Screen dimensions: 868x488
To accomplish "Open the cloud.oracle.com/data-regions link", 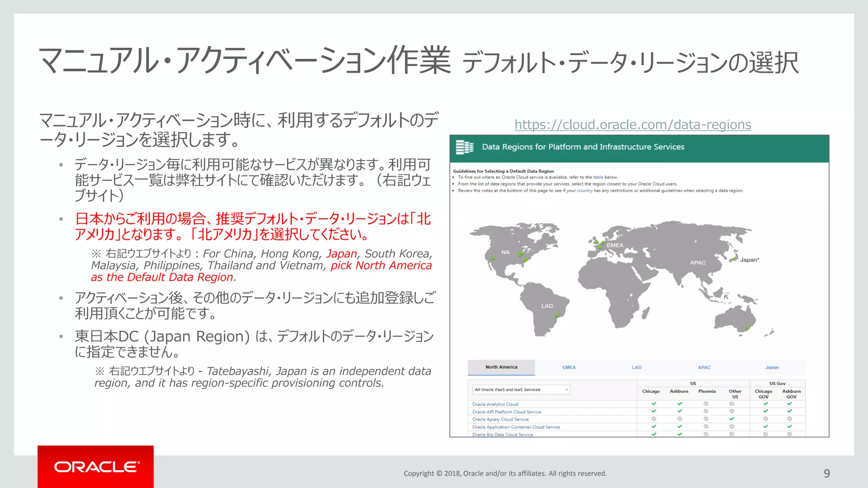I will click(x=633, y=125).
